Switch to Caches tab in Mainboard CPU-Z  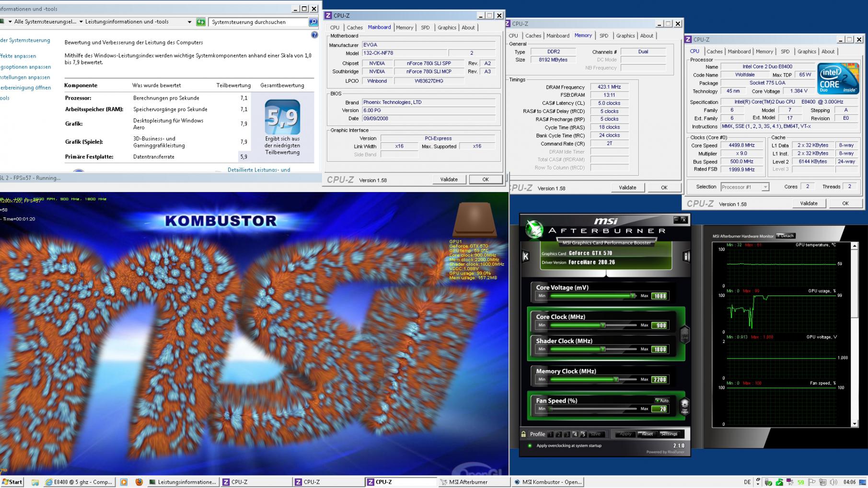click(x=355, y=28)
